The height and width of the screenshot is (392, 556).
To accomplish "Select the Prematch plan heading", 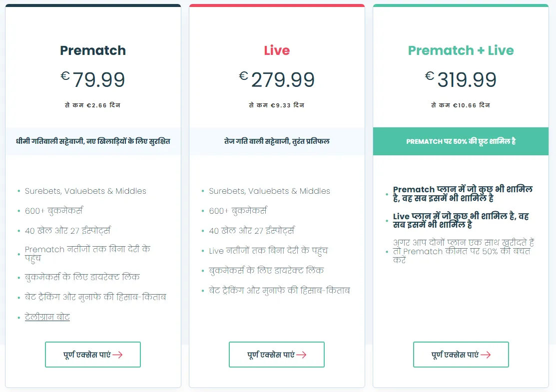I will [x=92, y=50].
